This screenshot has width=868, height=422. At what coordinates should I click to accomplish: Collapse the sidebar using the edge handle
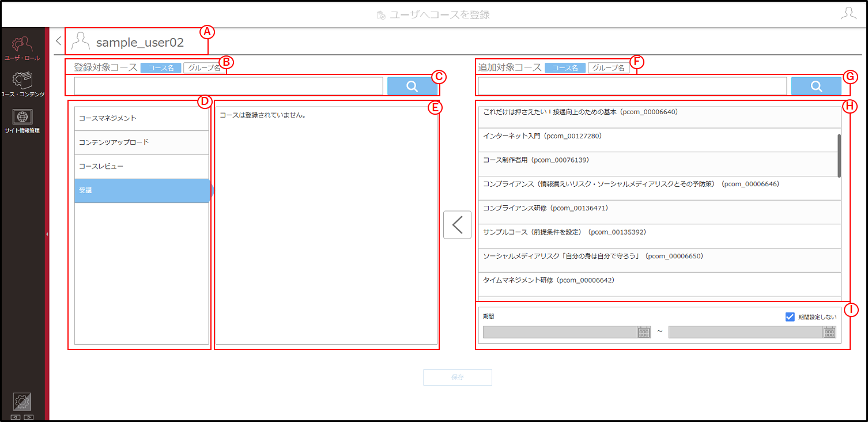(x=47, y=235)
